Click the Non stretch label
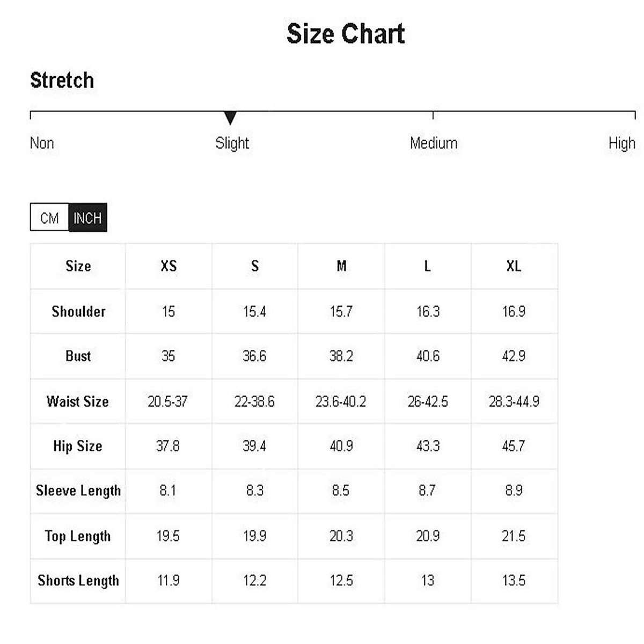644x644 pixels. (42, 143)
